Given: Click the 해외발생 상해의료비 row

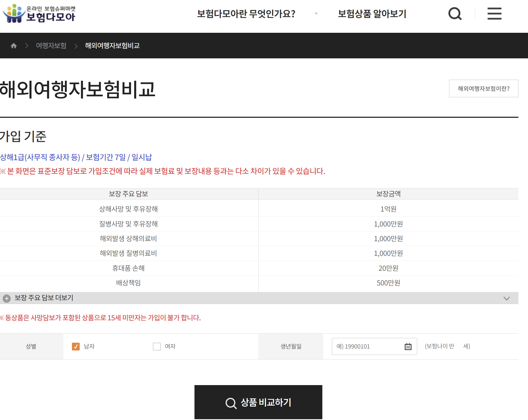Looking at the screenshot, I should (x=259, y=239).
